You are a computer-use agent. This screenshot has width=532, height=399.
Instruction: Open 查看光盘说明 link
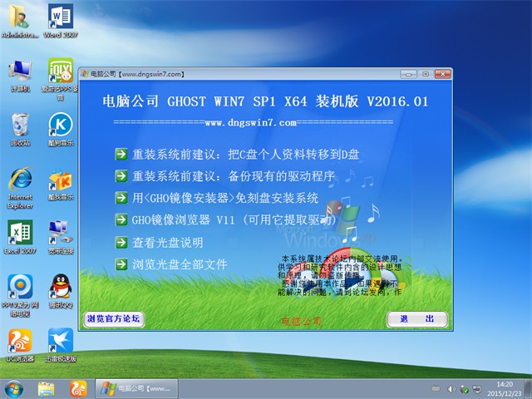tap(168, 243)
